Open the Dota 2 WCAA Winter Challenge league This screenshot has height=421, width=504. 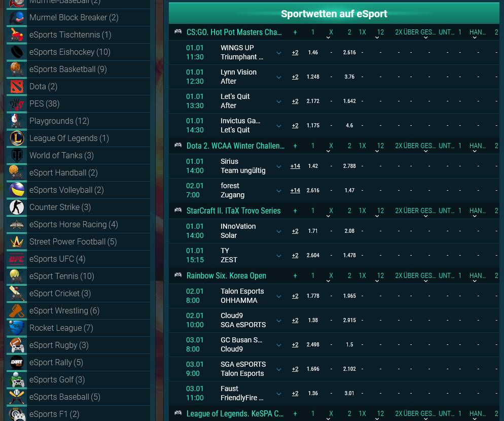[235, 146]
